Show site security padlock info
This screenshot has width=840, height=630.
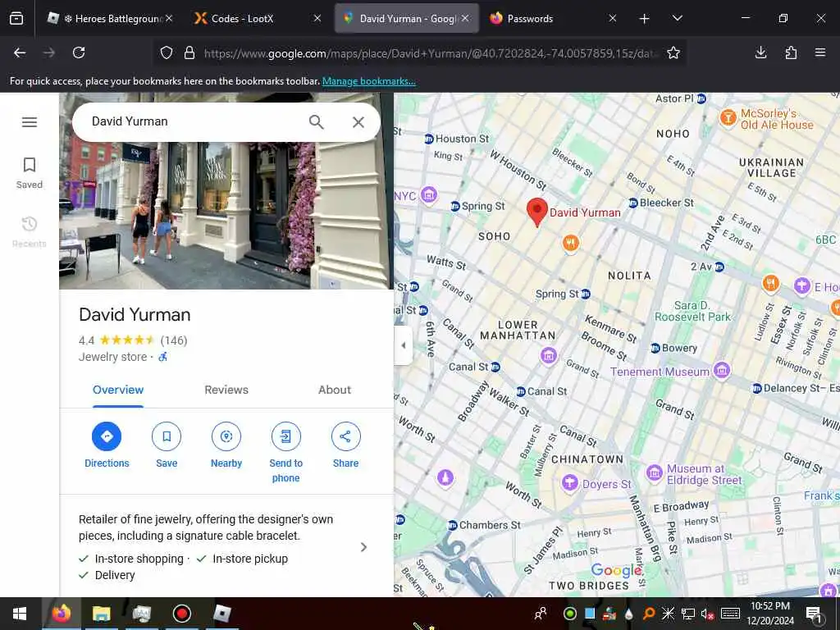(189, 52)
